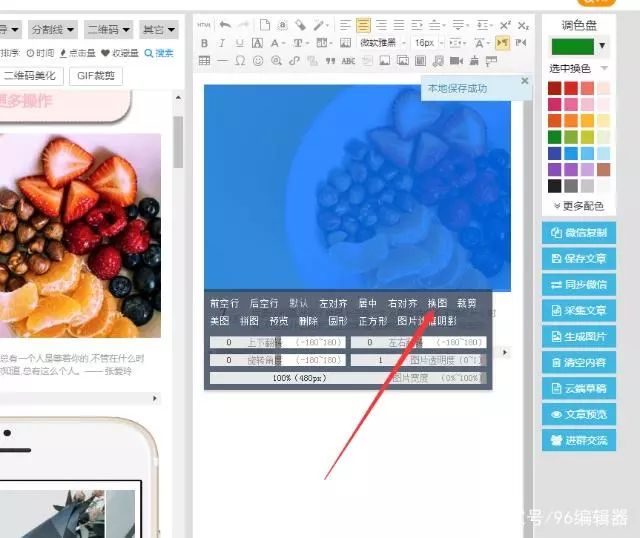Insert blockquote quotation marks icon
This screenshot has height=538, width=640.
coord(330,61)
